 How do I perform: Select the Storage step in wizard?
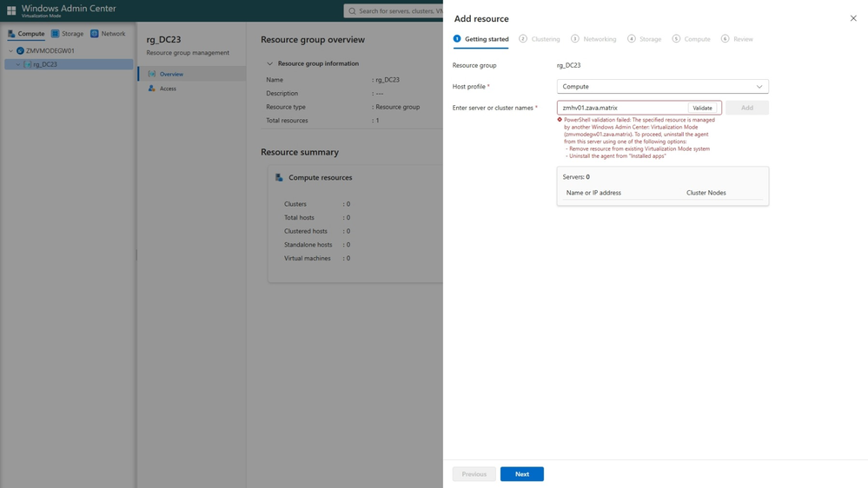645,39
